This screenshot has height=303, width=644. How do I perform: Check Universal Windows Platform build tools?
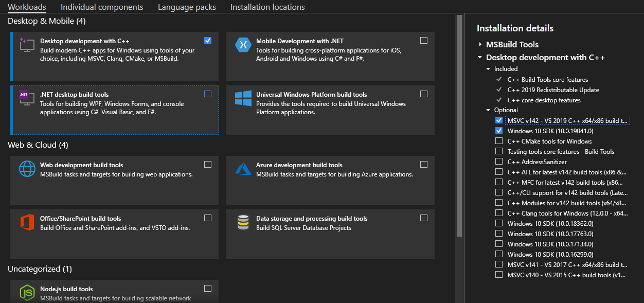pyautogui.click(x=424, y=94)
